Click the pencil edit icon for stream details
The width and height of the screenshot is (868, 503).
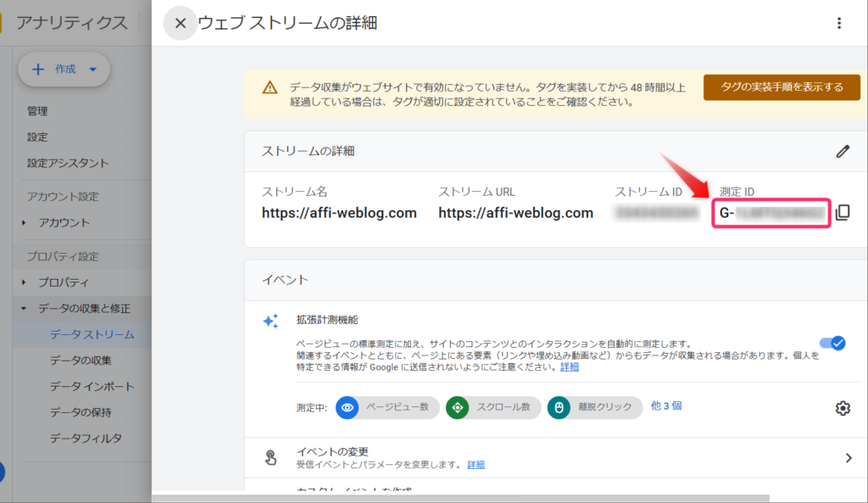click(x=842, y=151)
